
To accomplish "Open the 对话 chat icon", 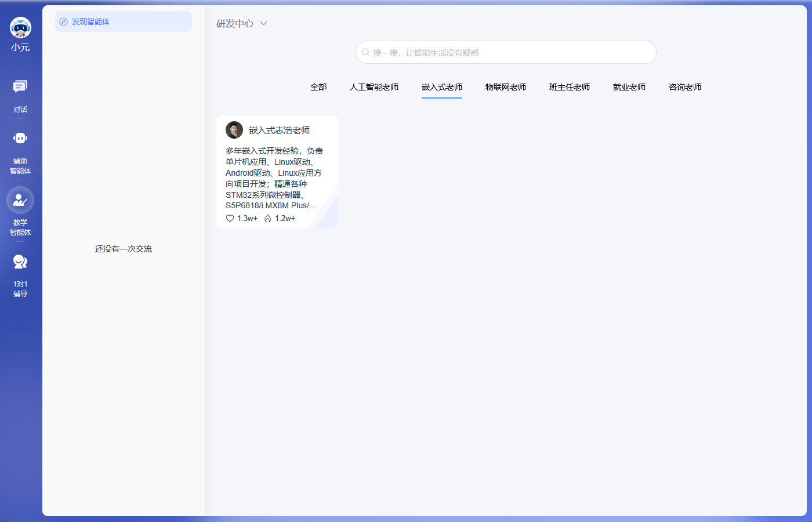I will point(20,87).
